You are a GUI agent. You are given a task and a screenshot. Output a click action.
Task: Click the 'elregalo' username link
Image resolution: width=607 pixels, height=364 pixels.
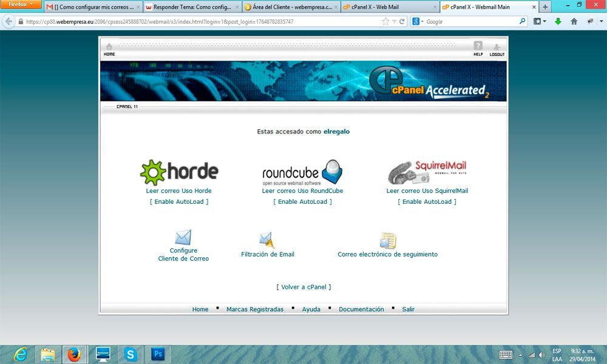point(336,132)
